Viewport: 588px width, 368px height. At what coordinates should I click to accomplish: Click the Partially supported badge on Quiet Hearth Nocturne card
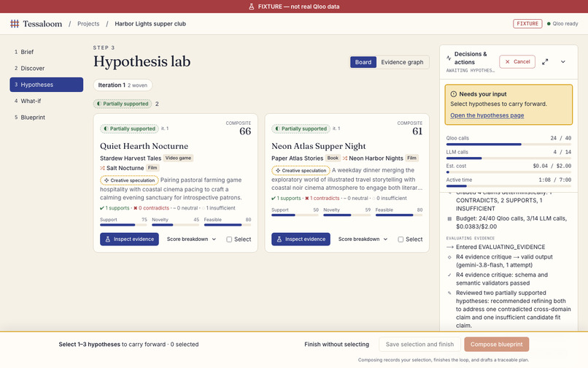(x=129, y=129)
